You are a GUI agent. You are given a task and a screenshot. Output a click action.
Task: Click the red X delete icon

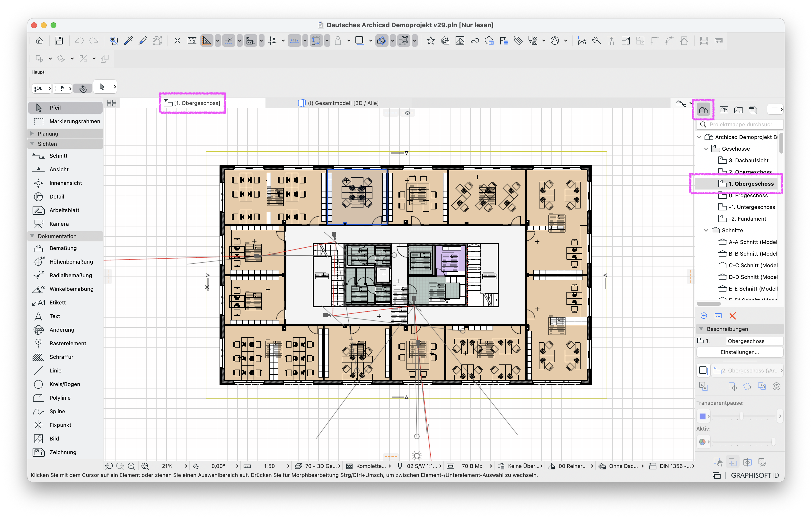click(x=733, y=316)
